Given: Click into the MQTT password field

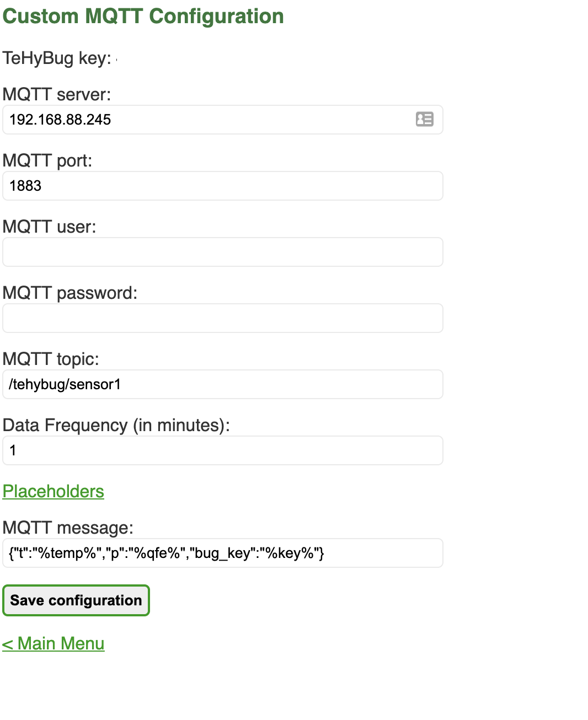Looking at the screenshot, I should point(222,318).
